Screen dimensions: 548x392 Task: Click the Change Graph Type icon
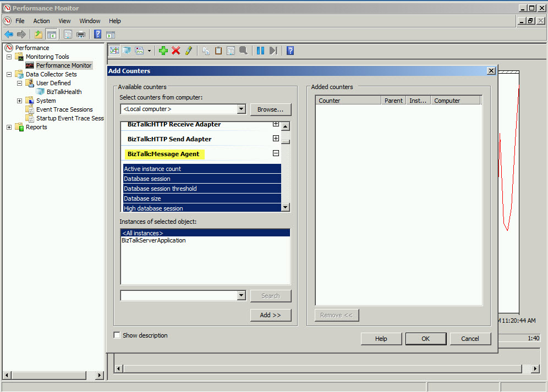(139, 51)
